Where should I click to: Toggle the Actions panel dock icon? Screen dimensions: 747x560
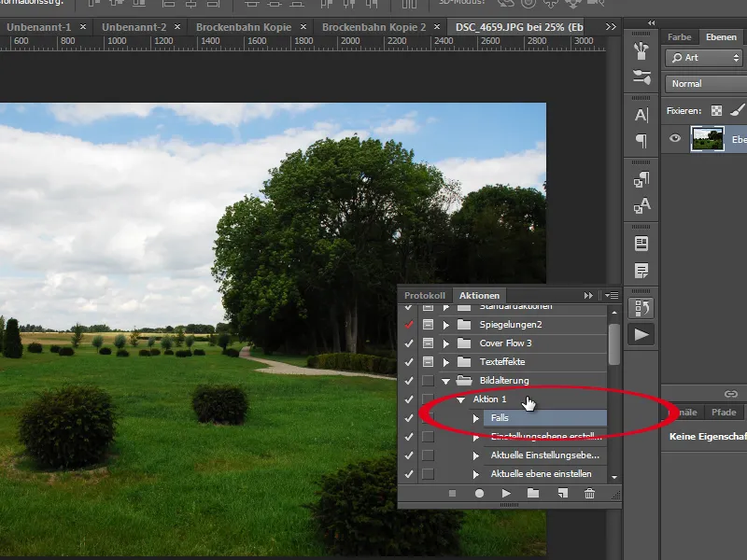[641, 335]
